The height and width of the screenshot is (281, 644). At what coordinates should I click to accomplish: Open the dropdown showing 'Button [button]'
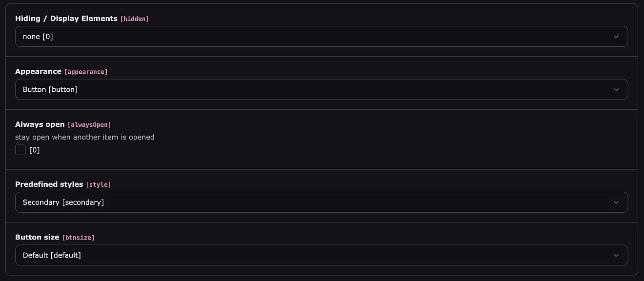(x=312, y=90)
